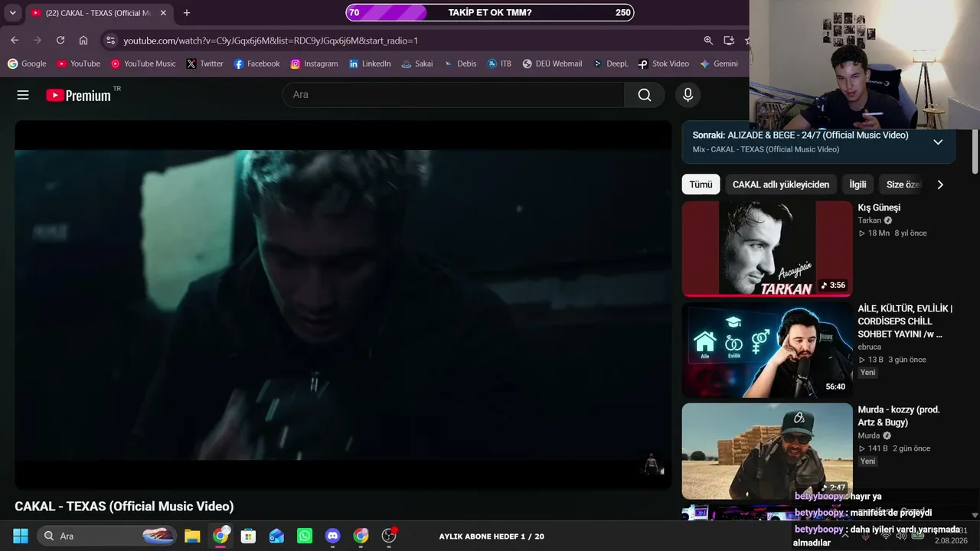This screenshot has height=551, width=980.
Task: Open the "ebruca" channel name
Action: click(x=869, y=347)
